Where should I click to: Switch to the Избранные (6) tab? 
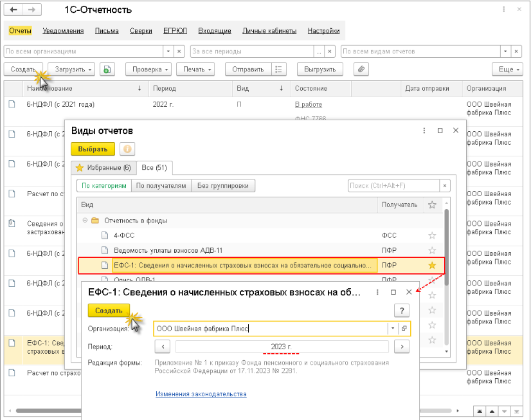coord(104,168)
